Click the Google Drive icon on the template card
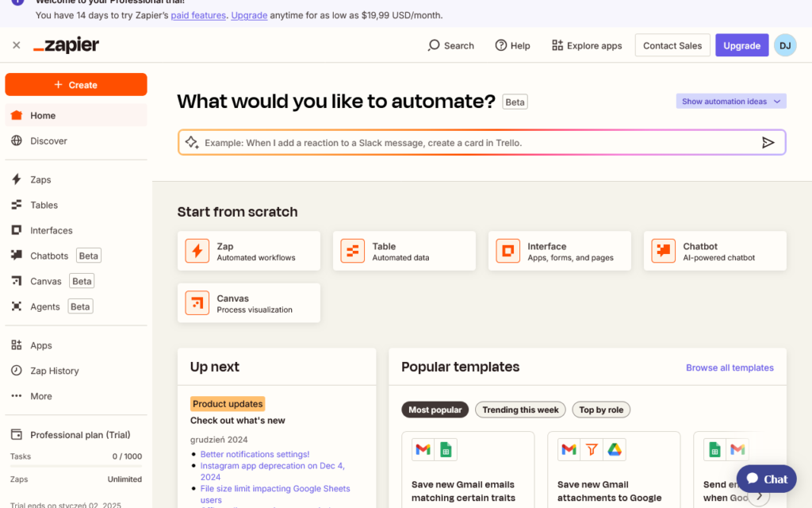Image resolution: width=812 pixels, height=508 pixels. tap(615, 449)
